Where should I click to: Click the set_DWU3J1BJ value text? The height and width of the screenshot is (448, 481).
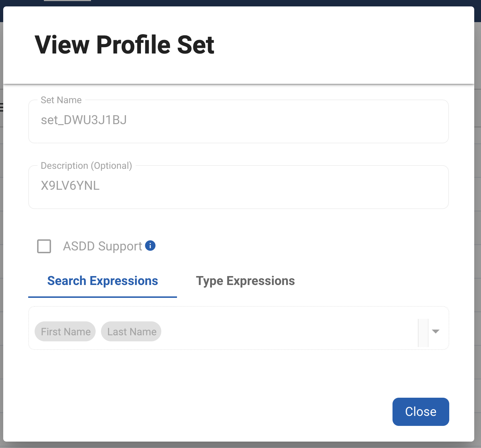(x=84, y=120)
